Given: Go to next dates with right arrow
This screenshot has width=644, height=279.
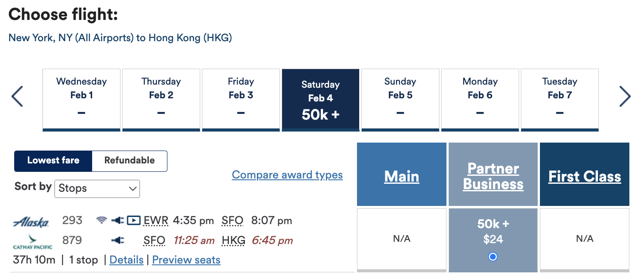Looking at the screenshot, I should click(x=625, y=97).
